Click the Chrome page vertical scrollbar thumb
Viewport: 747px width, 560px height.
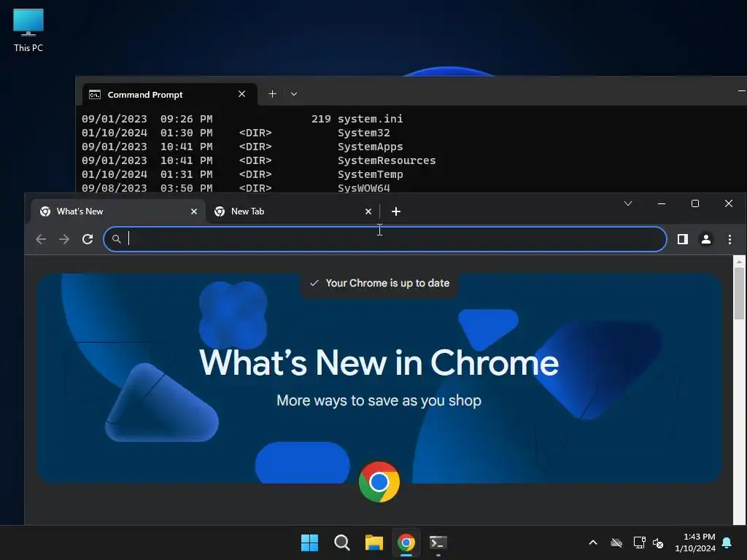click(739, 293)
